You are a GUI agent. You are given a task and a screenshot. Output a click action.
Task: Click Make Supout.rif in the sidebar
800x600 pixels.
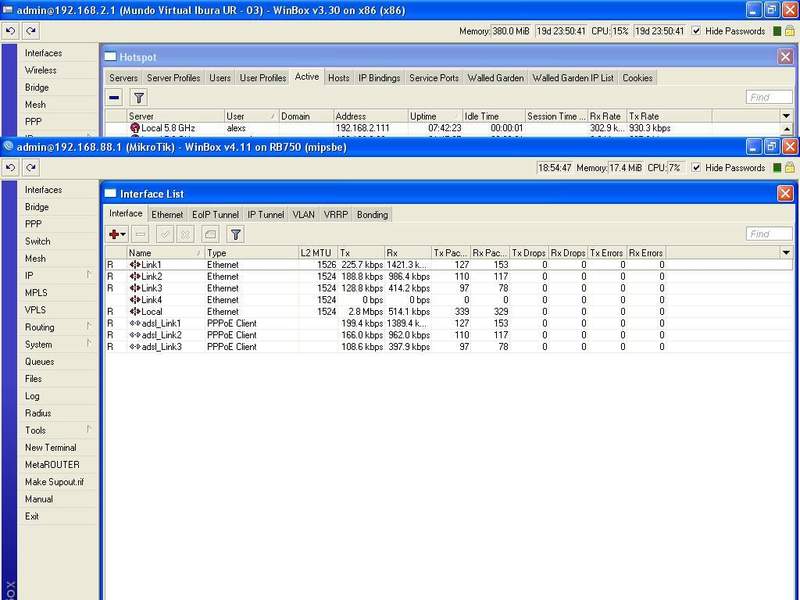click(54, 482)
